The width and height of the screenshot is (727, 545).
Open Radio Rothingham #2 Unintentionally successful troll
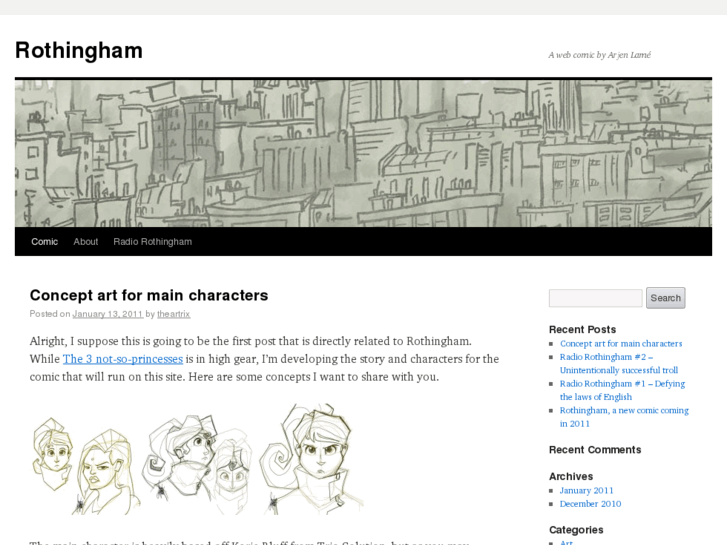(x=619, y=364)
